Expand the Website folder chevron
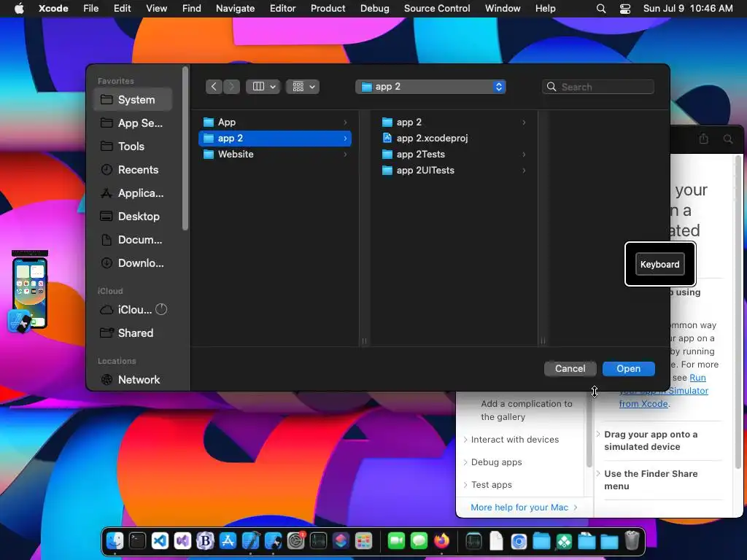This screenshot has width=747, height=560. click(345, 155)
